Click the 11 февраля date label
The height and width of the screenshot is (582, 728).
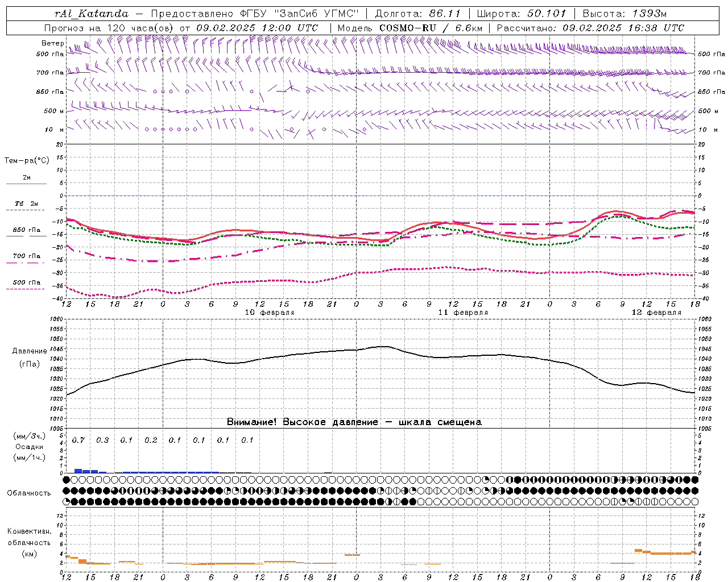coord(463,313)
